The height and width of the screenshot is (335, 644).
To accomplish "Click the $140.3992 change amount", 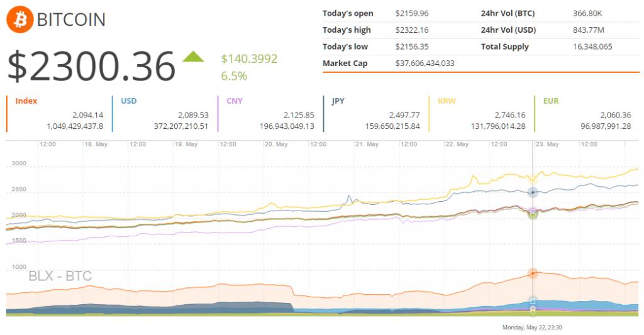I will click(x=249, y=58).
